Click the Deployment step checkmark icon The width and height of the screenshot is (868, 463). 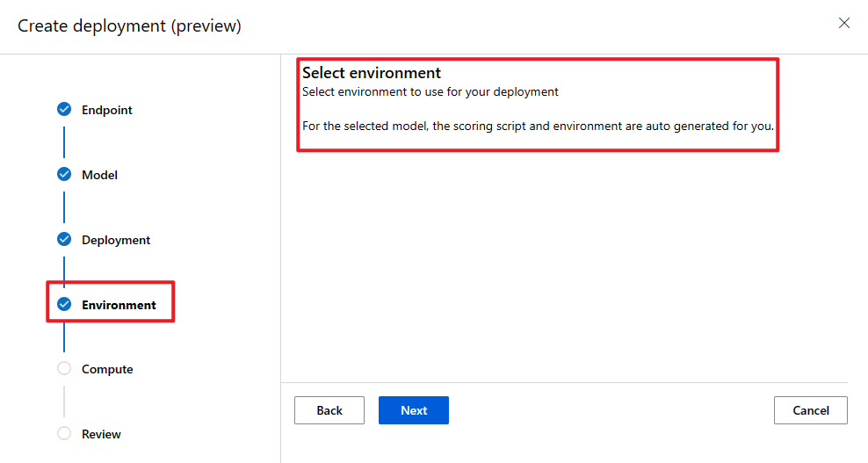click(64, 240)
